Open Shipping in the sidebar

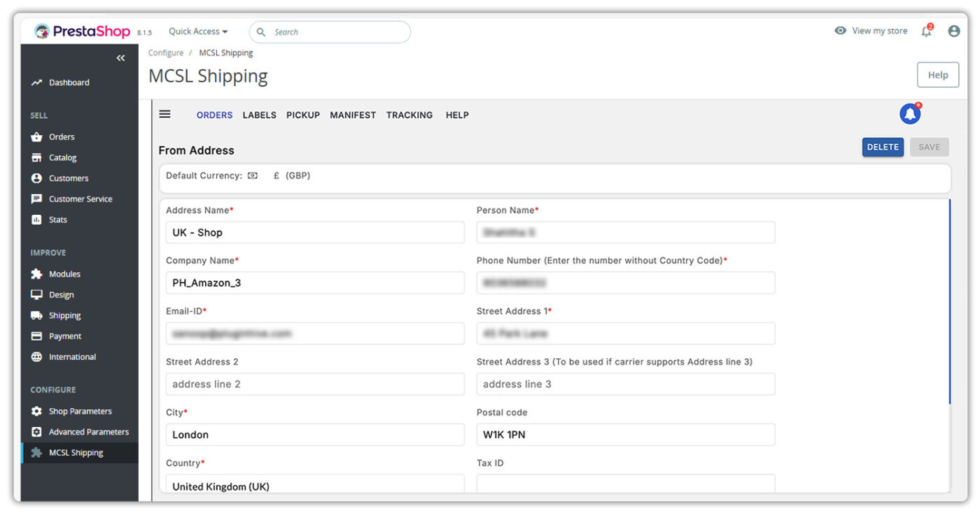[64, 316]
